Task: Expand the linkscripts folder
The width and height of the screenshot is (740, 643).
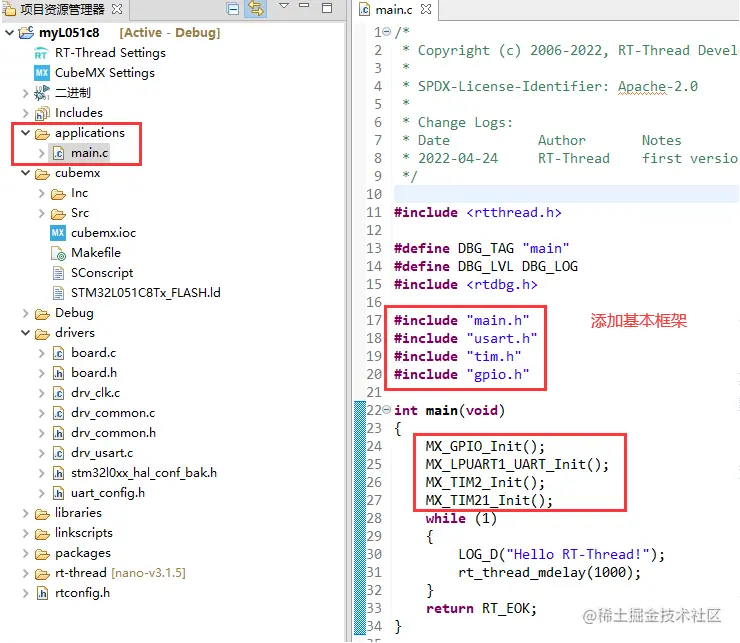Action: [x=25, y=533]
